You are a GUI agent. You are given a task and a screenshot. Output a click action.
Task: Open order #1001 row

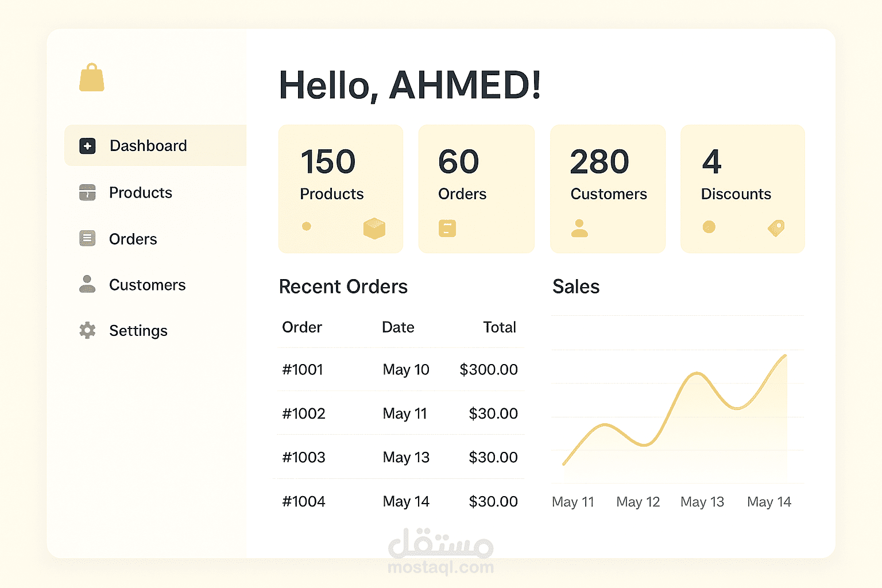400,369
